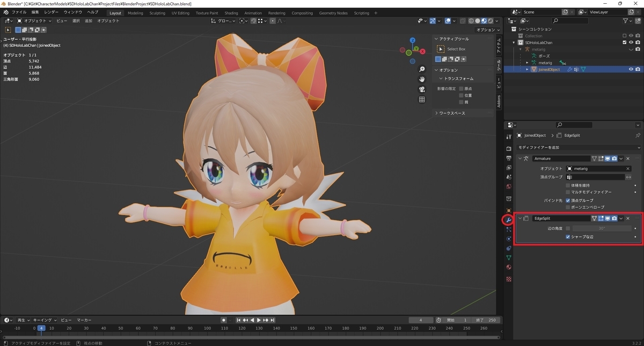Switch to the Sculpting workspace tab
644x346 pixels.
157,13
